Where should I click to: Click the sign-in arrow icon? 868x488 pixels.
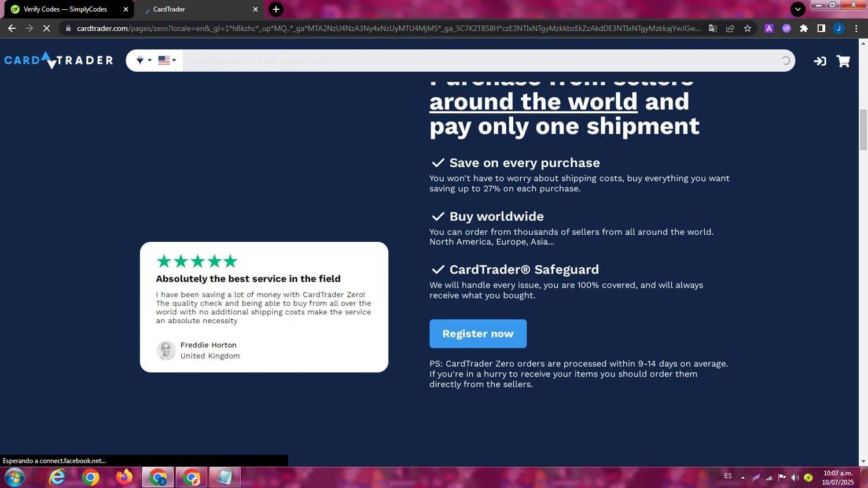[x=819, y=61]
